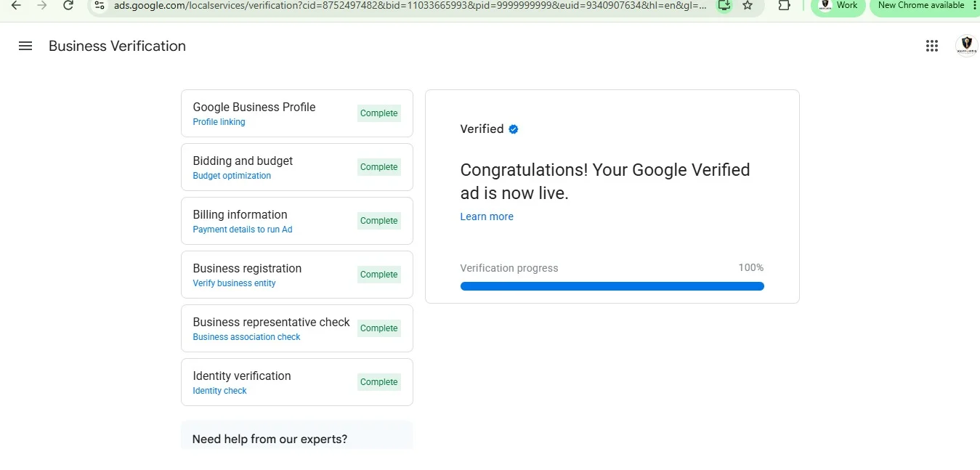The height and width of the screenshot is (470, 980).
Task: Open the Google account avatar
Action: click(966, 46)
